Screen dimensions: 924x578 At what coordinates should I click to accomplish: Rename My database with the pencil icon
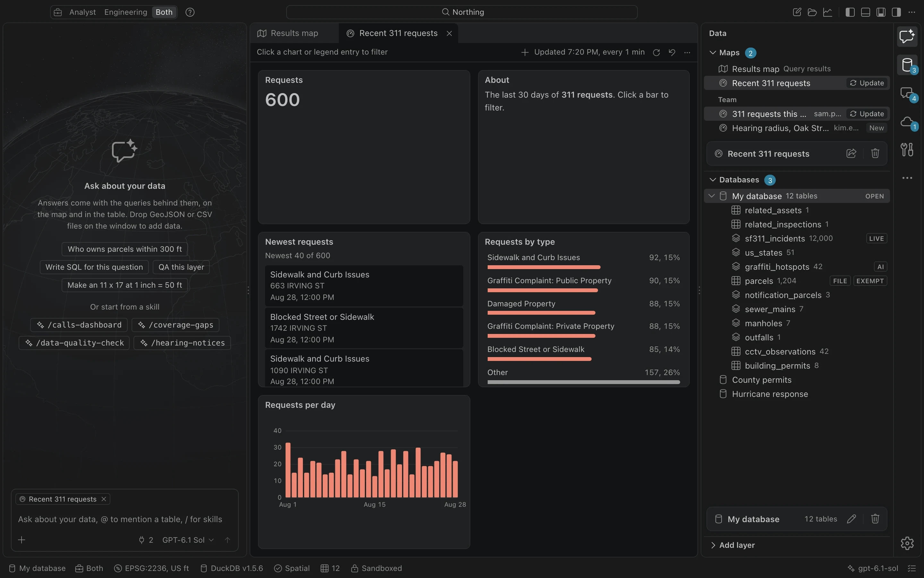[851, 519]
